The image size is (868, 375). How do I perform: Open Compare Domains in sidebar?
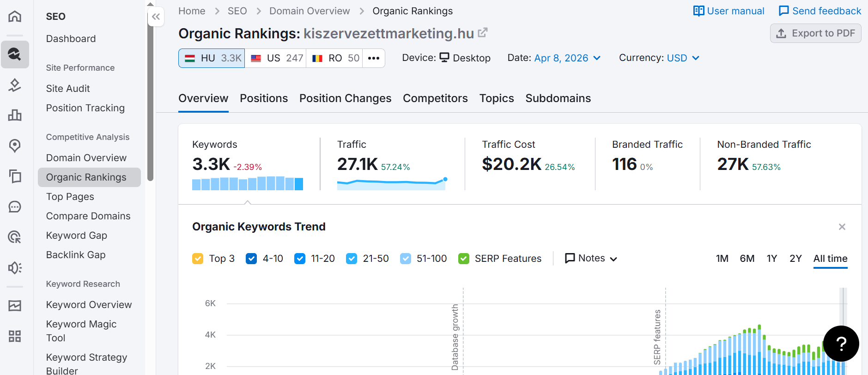[88, 216]
